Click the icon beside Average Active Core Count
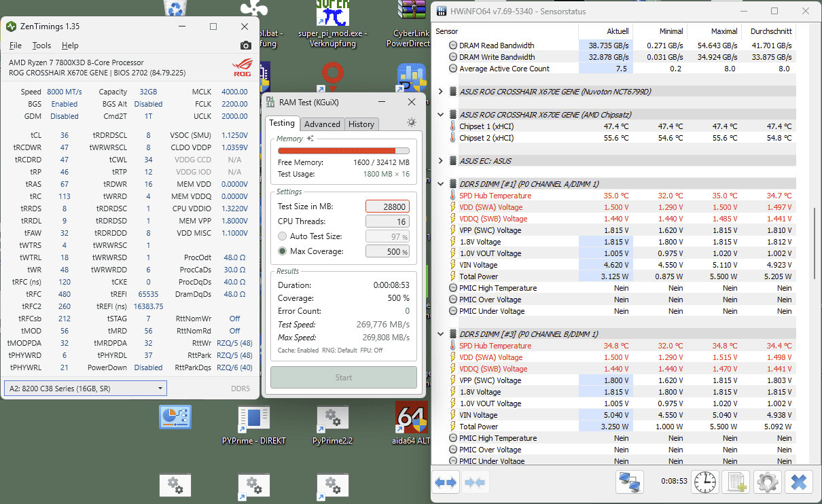Image resolution: width=822 pixels, height=504 pixels. pos(453,69)
